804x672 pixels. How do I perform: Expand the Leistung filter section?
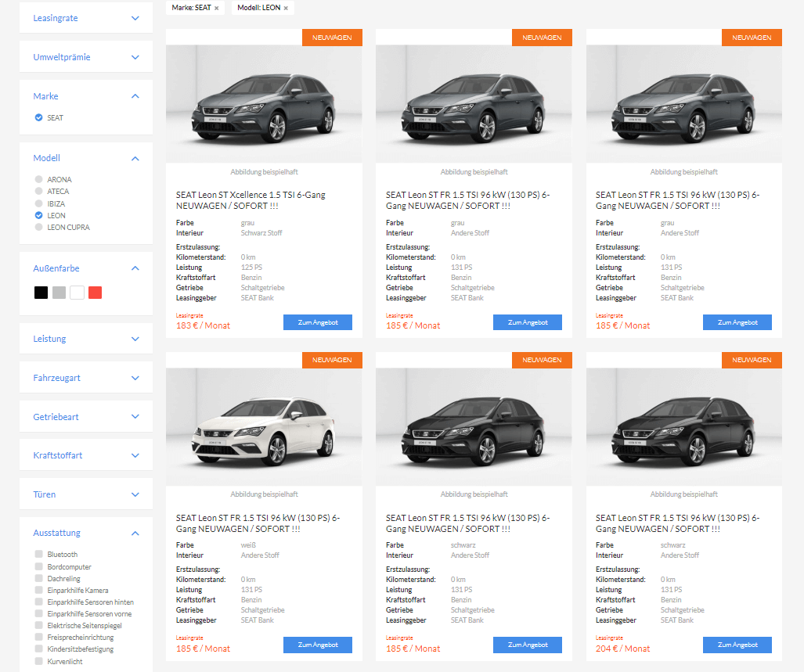click(135, 339)
